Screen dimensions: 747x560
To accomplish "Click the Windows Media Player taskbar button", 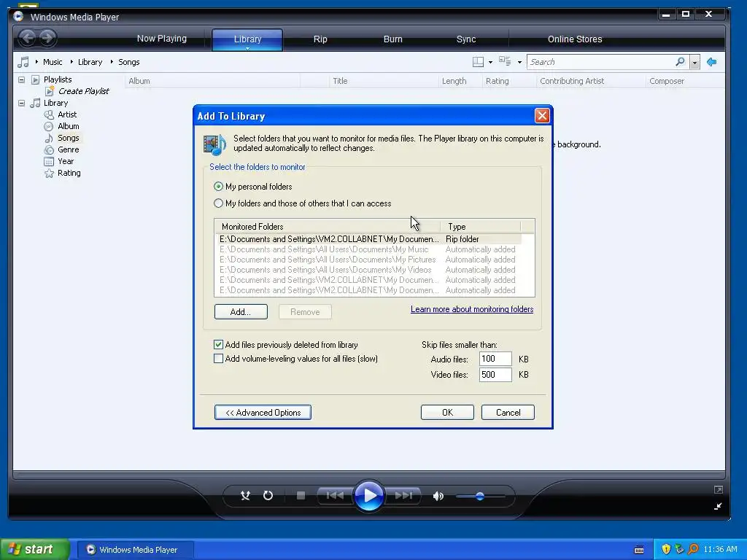I will 135,550.
